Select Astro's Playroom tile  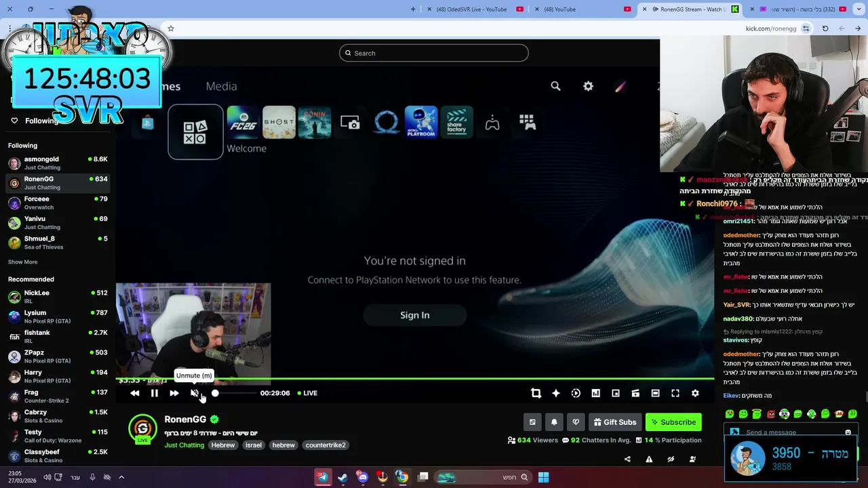coord(421,122)
